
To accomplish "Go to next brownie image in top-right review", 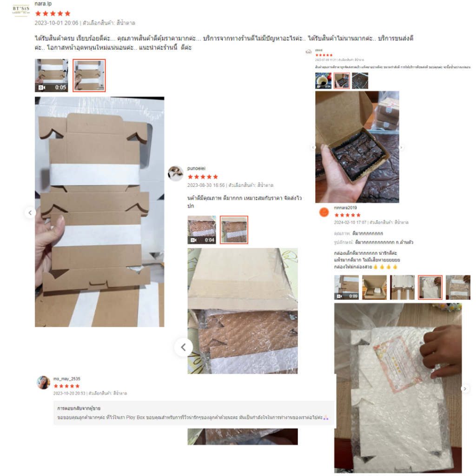I will 401,147.
